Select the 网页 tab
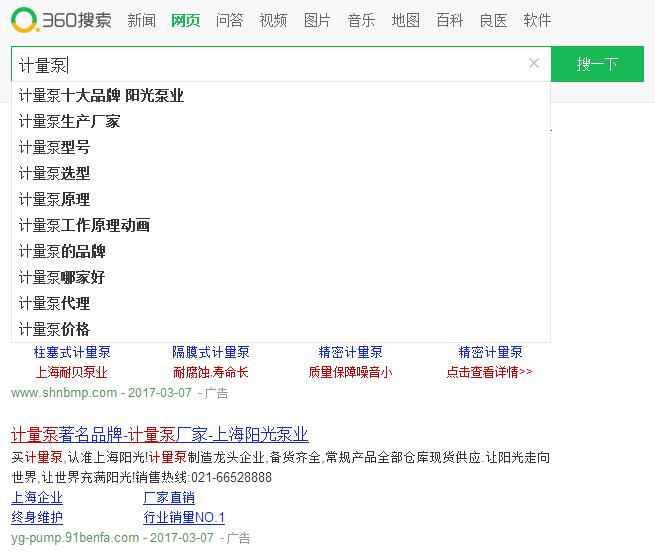 185,20
